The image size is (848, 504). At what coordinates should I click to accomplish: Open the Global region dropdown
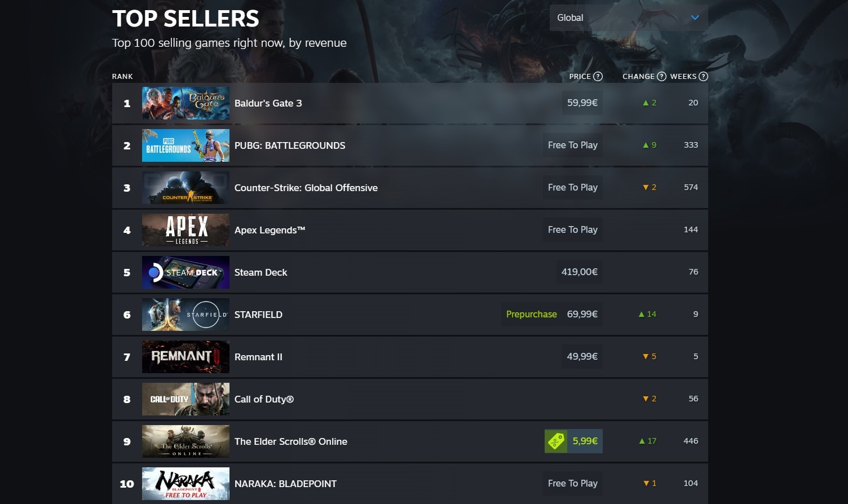pyautogui.click(x=629, y=17)
